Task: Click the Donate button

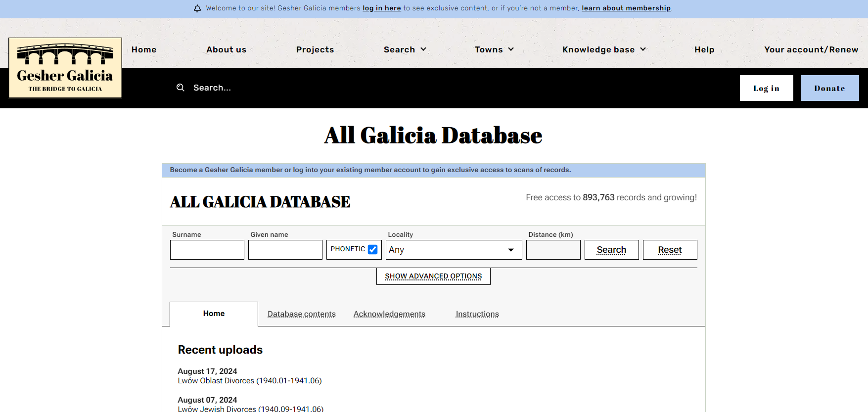Action: (829, 88)
